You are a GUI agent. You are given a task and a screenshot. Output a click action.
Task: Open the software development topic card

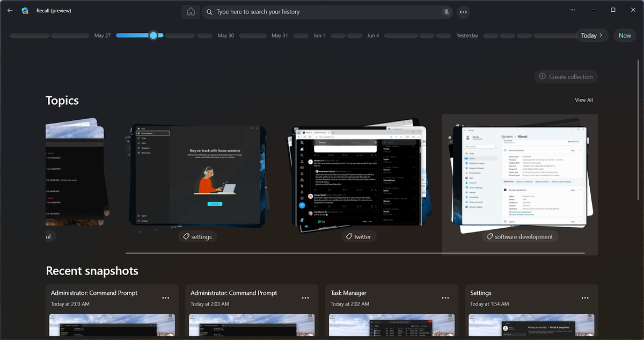tap(519, 177)
